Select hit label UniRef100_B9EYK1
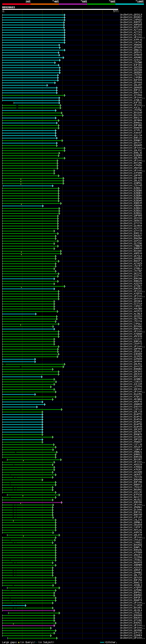The height and width of the screenshot is (644, 146). [x=131, y=512]
